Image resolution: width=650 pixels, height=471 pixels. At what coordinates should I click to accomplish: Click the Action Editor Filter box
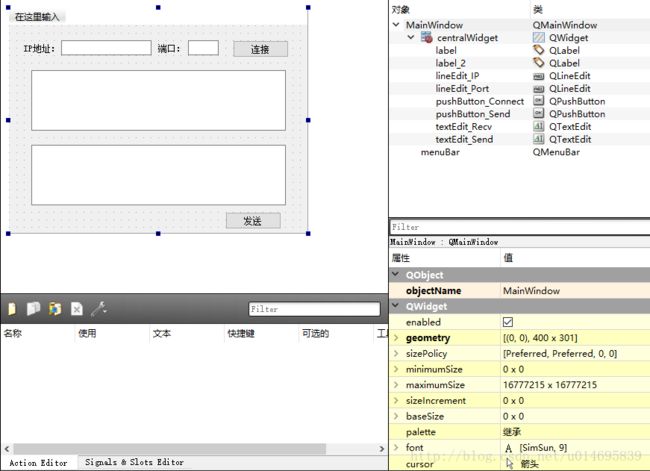pos(314,309)
